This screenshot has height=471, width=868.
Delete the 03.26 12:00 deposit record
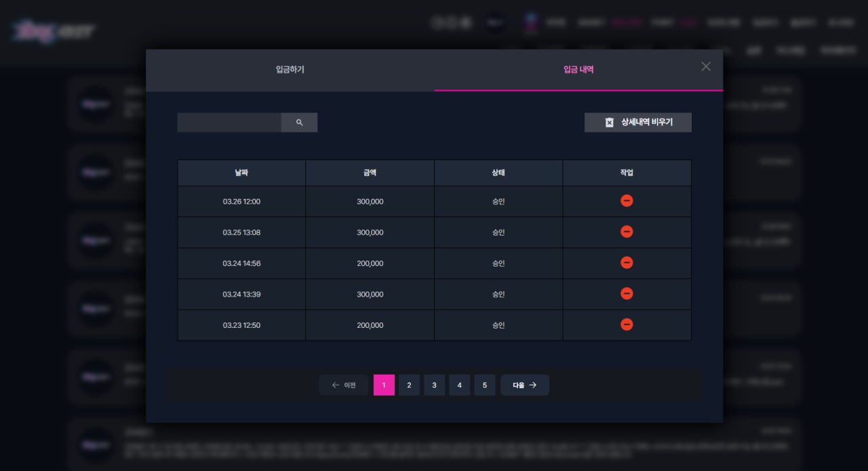[627, 201]
